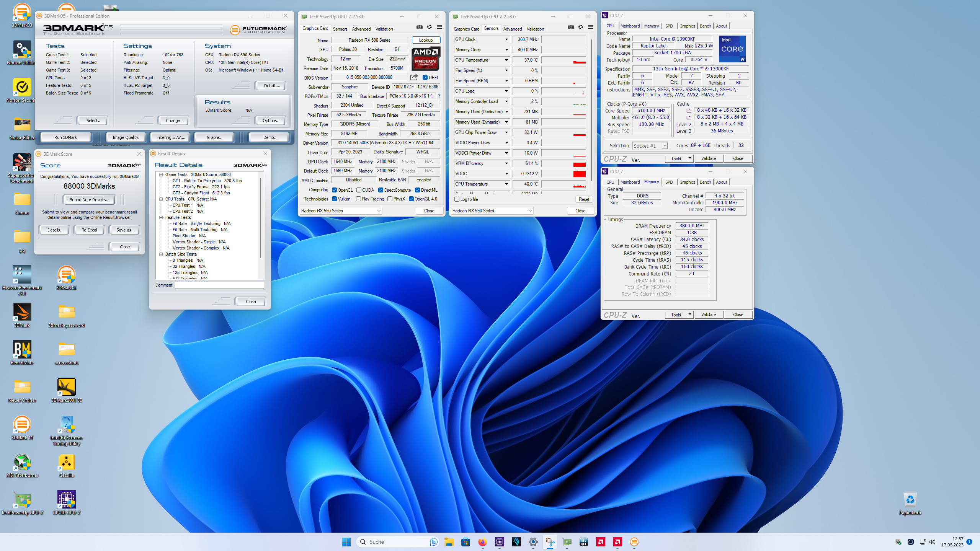Click the Reset button in GPU-Z Sensors
980x551 pixels.
[x=584, y=199]
